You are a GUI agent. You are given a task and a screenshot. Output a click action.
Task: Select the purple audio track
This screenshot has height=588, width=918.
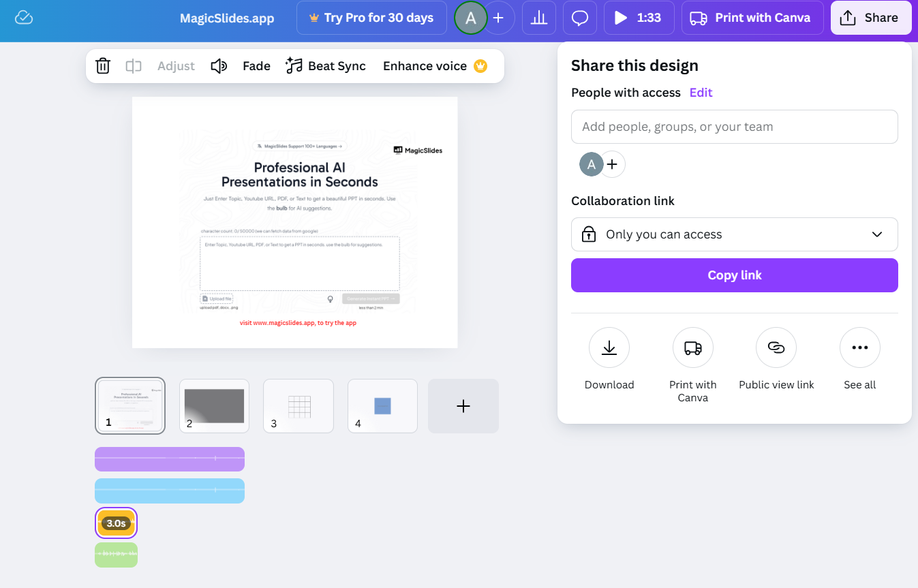(x=170, y=459)
